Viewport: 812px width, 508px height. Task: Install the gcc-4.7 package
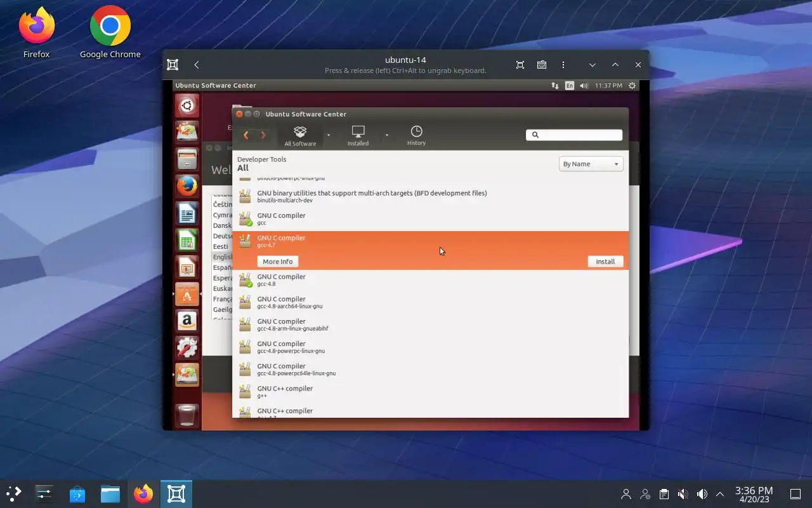click(605, 262)
